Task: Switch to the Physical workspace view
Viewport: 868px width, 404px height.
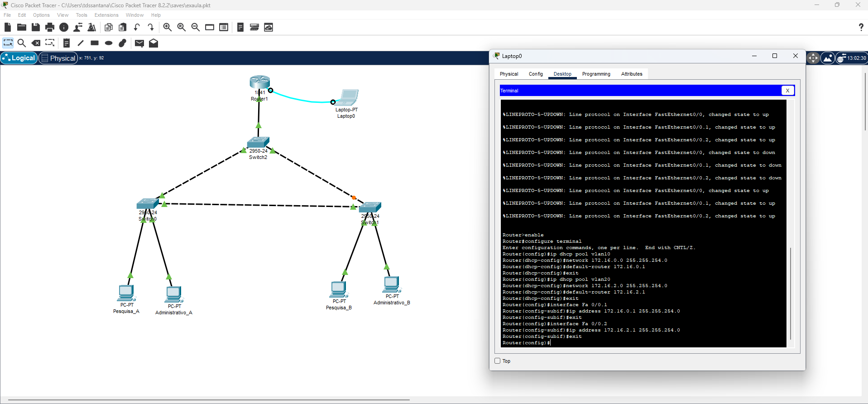Action: [x=58, y=58]
